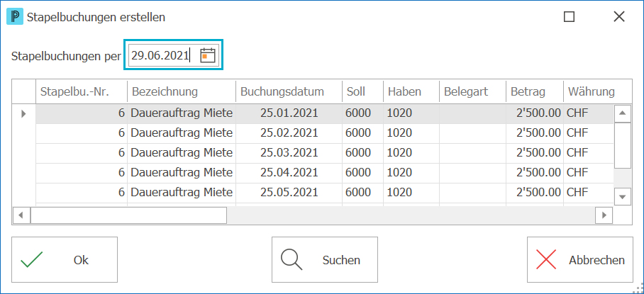Click CHF currency in the 25.05.2021 row
Screen dimensions: 644x294
pos(589,192)
